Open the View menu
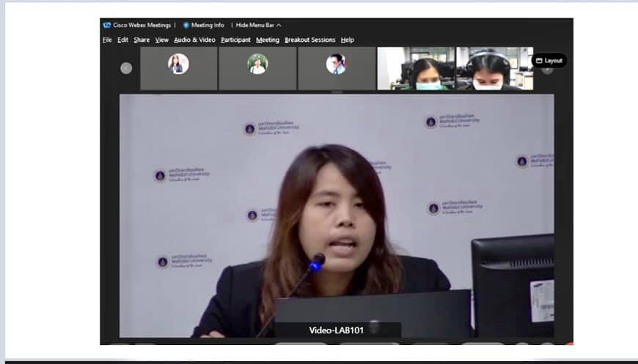Image resolution: width=638 pixels, height=364 pixels. click(161, 40)
